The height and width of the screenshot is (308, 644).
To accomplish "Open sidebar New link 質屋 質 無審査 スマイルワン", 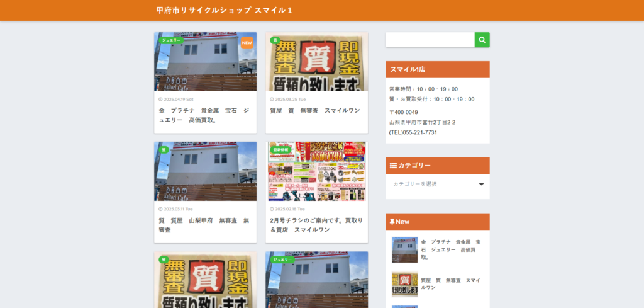I will [x=450, y=283].
